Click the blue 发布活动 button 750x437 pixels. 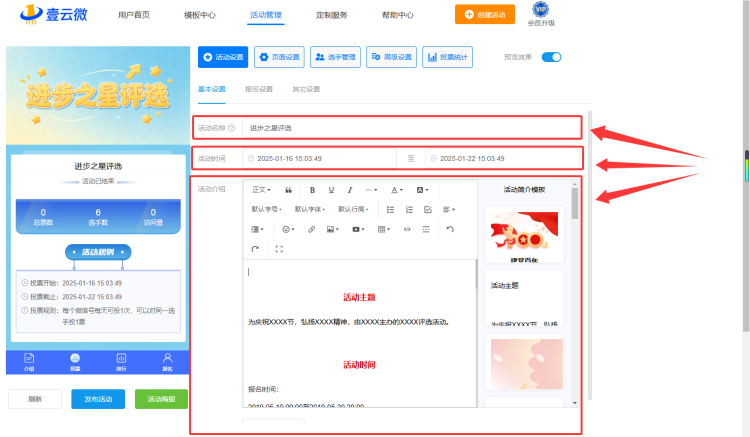[x=98, y=399]
